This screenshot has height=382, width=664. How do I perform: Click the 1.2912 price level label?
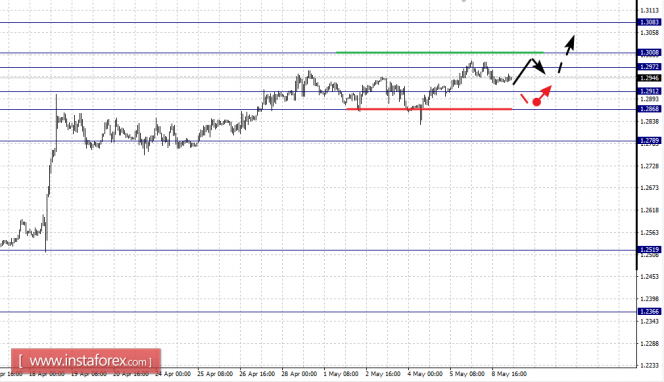coord(649,91)
